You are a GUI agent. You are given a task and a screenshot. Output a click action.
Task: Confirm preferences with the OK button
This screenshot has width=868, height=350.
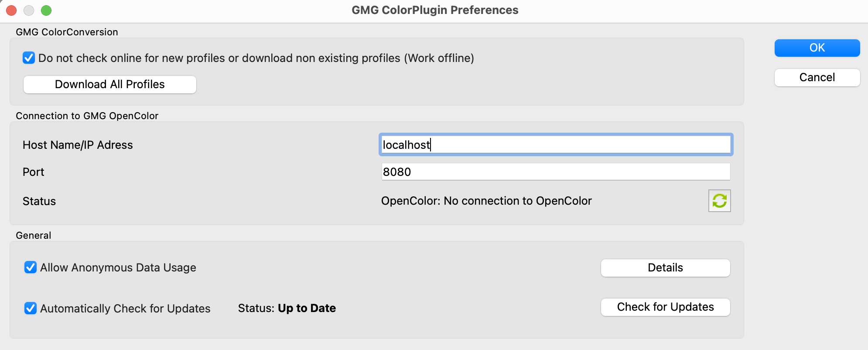pos(817,48)
